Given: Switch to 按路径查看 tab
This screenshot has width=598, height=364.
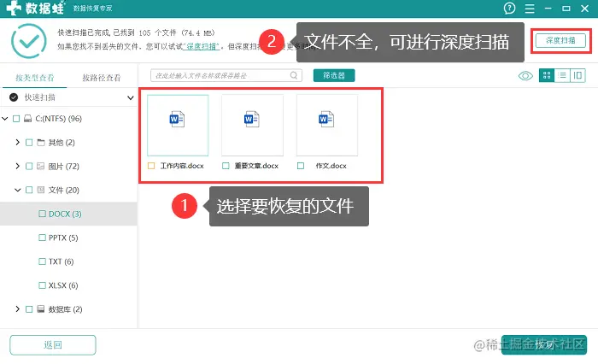Looking at the screenshot, I should click(x=102, y=78).
